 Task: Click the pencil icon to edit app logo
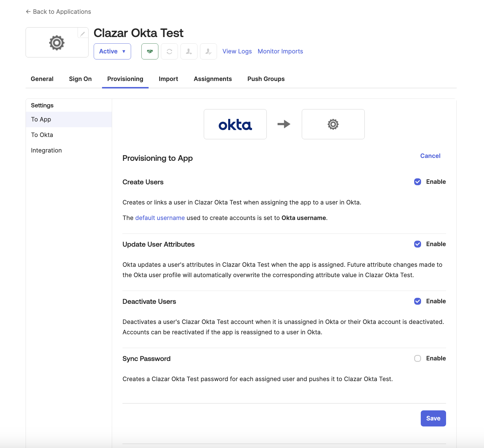[82, 33]
